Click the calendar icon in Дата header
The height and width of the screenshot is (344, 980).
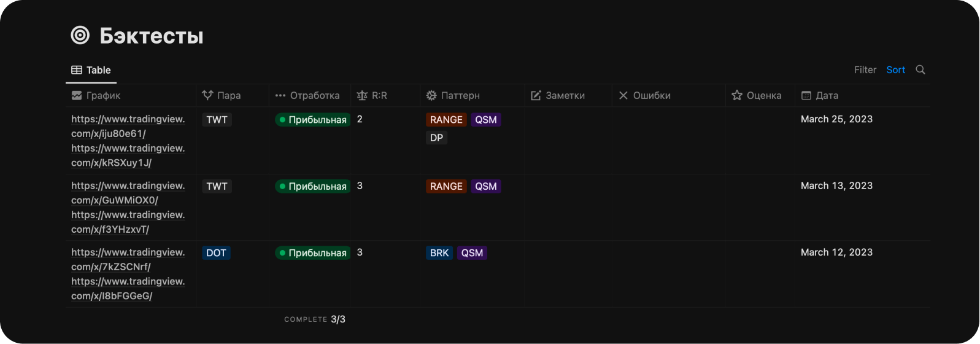click(x=806, y=96)
